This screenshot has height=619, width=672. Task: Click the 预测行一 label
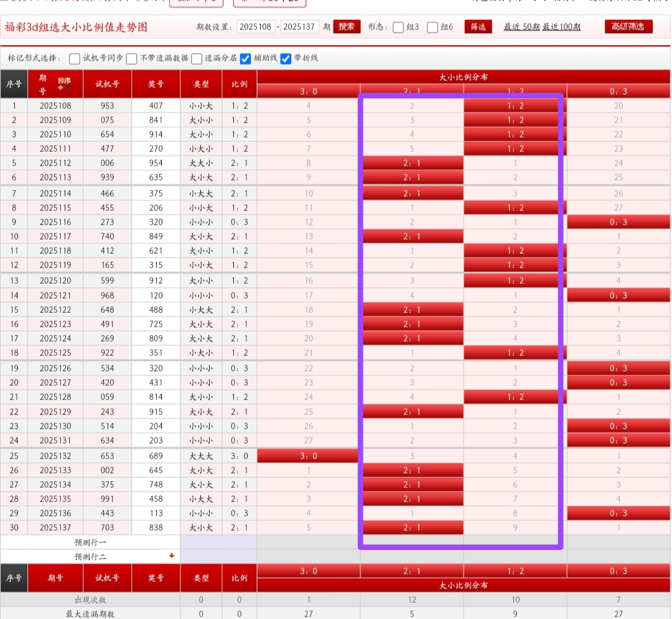(90, 542)
